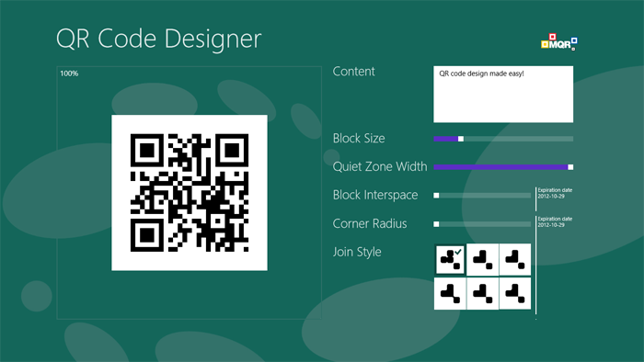Screen dimensions: 644x362
Task: Click the filled purple Quiet Zone Width track
Action: click(500, 167)
